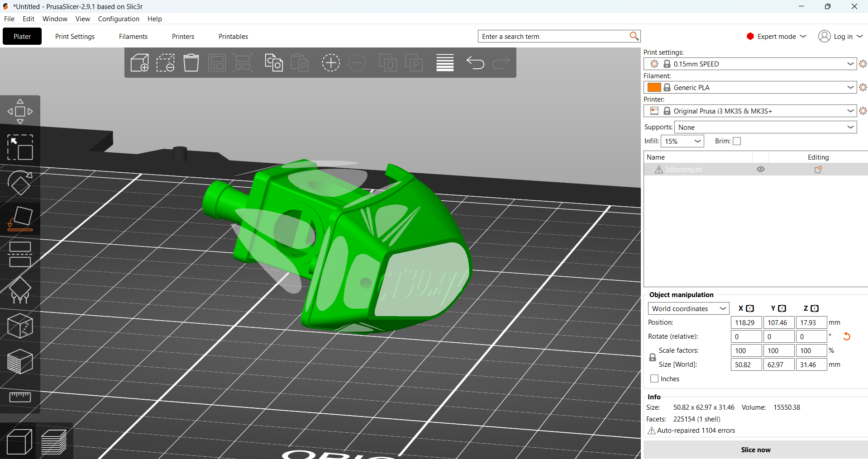
Task: Enable the Inches checkbox
Action: tap(654, 379)
